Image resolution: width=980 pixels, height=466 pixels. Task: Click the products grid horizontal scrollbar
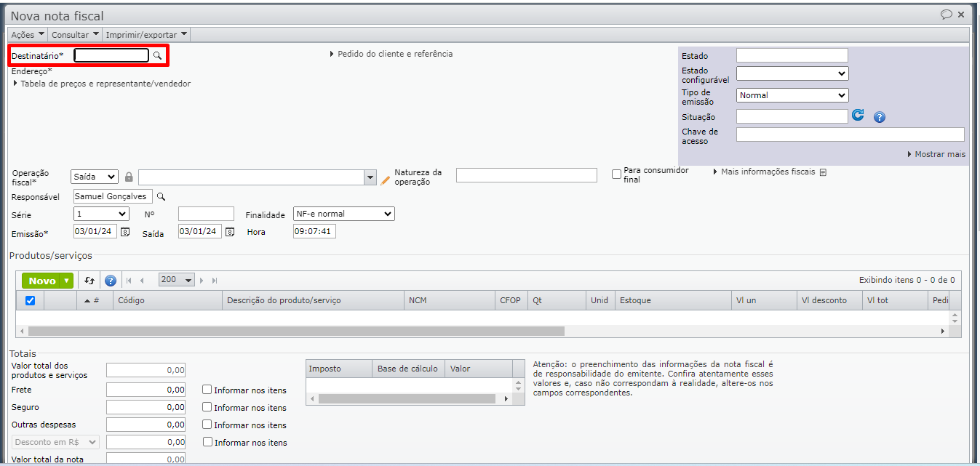[x=296, y=331]
